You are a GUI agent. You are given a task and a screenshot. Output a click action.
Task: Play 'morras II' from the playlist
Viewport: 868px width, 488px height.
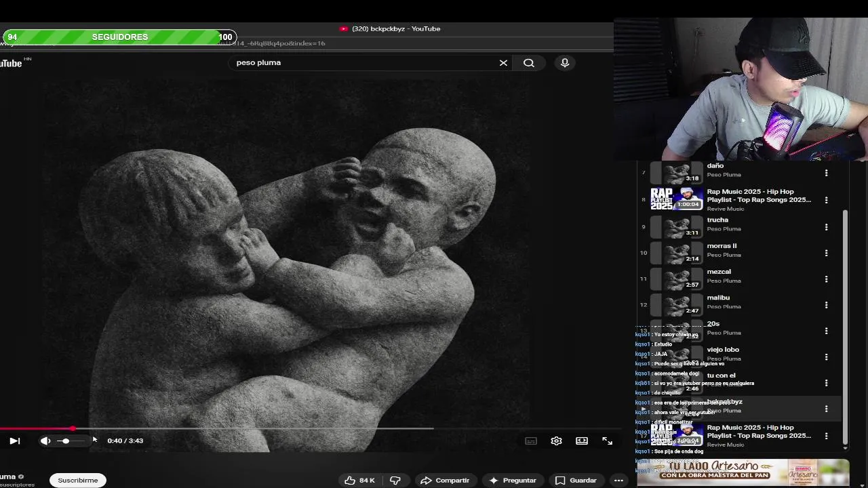coord(722,246)
